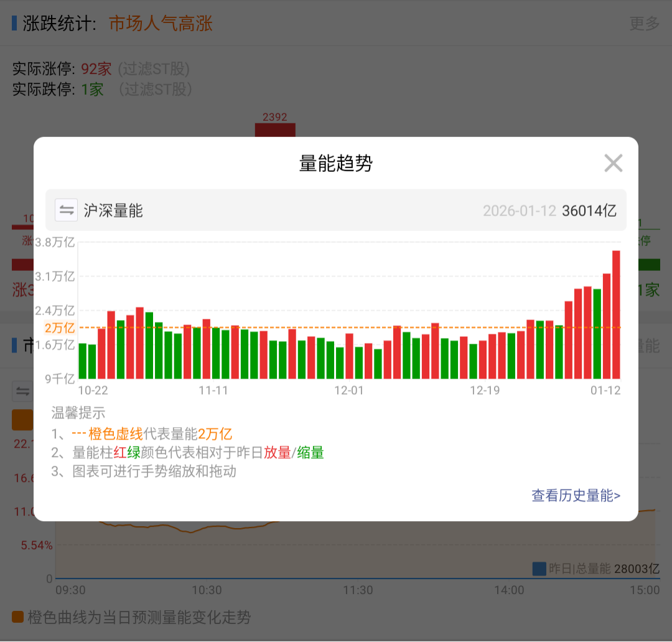The image size is (672, 642).
Task: Tap the 36014亿 volume value
Action: pyautogui.click(x=589, y=210)
